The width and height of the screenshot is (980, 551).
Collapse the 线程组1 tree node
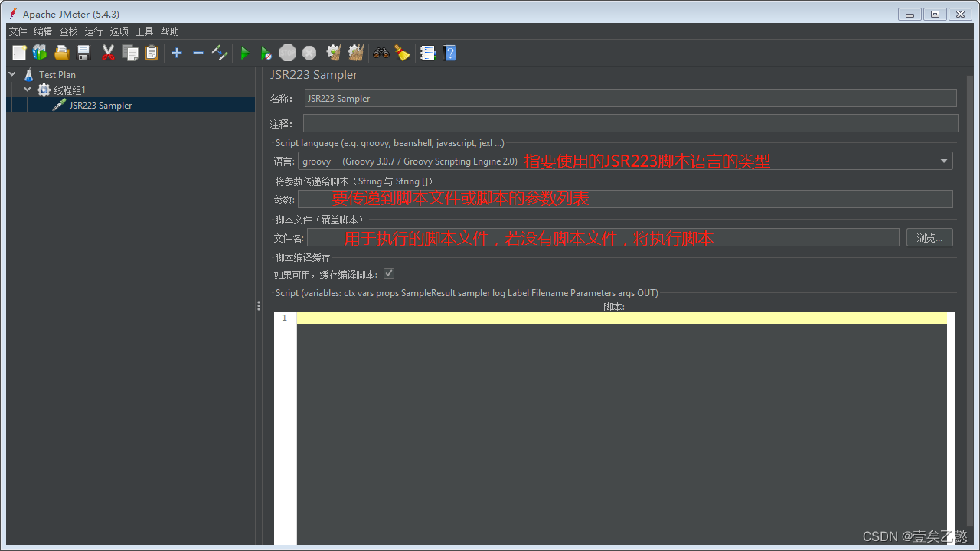coord(27,90)
